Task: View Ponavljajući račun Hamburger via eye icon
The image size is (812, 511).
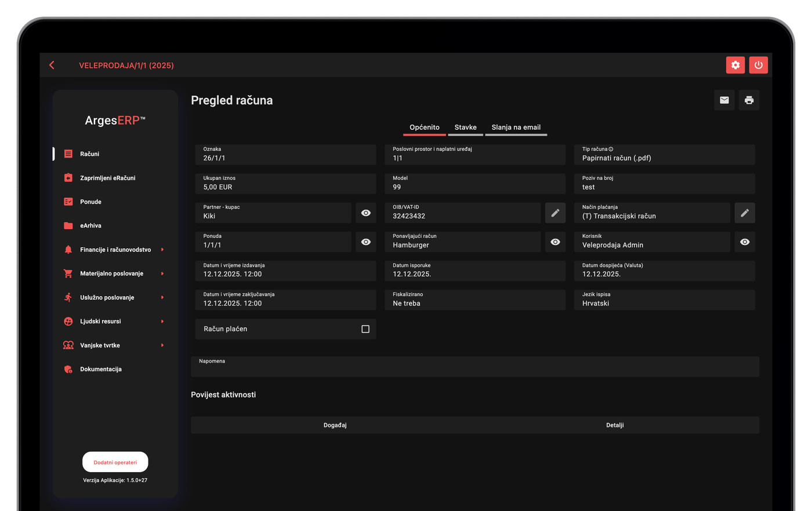Action: [555, 242]
